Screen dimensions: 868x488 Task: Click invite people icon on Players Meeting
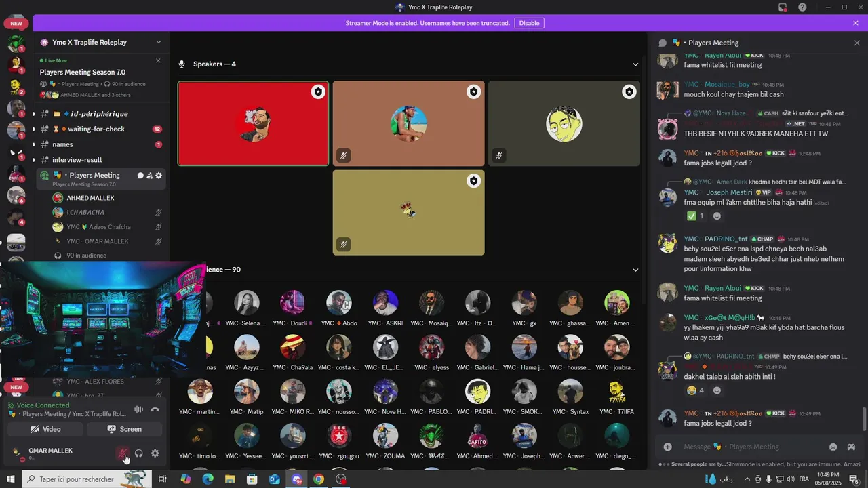pyautogui.click(x=150, y=175)
